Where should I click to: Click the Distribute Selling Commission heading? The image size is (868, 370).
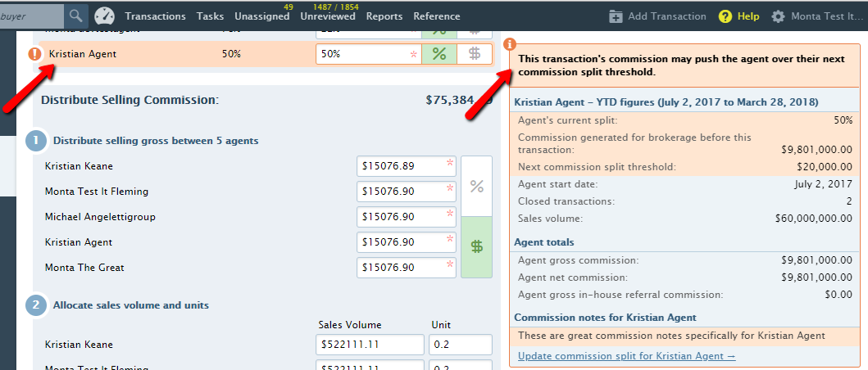tap(130, 100)
